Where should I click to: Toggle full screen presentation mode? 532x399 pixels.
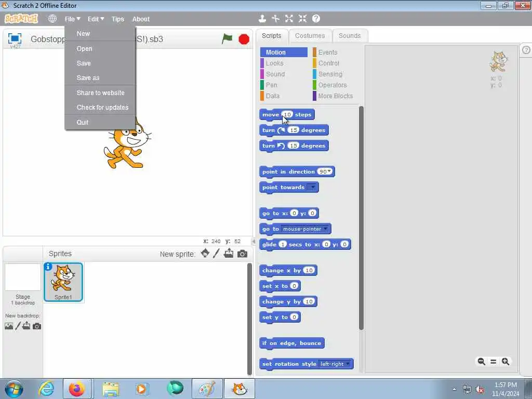pyautogui.click(x=15, y=38)
